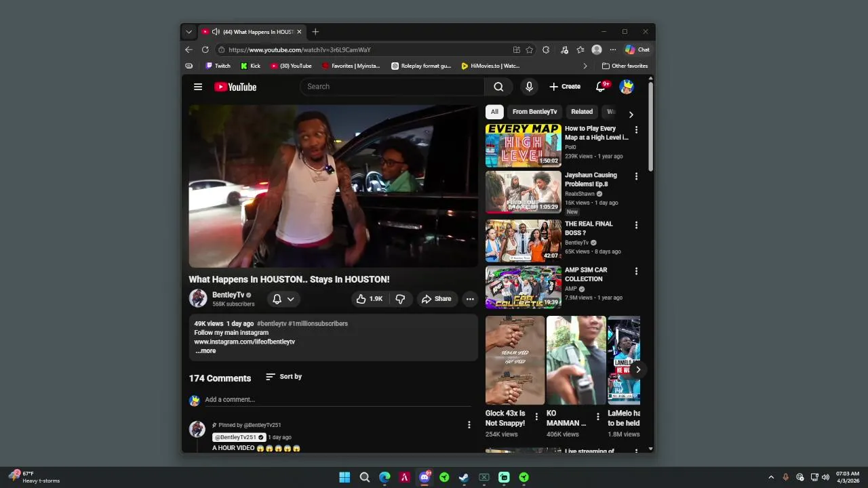Show more favorites bar items chevron
868x488 pixels.
click(x=585, y=66)
